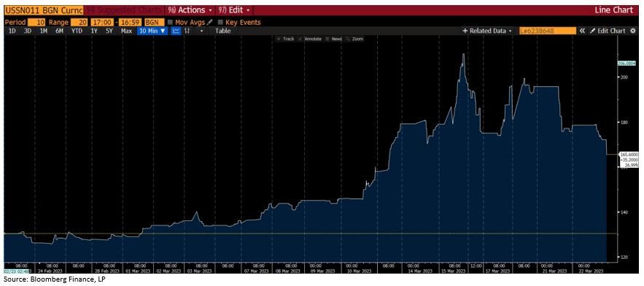Open the 10 Min interval dropdown
Image resolution: width=644 pixels, height=286 pixels.
(152, 31)
